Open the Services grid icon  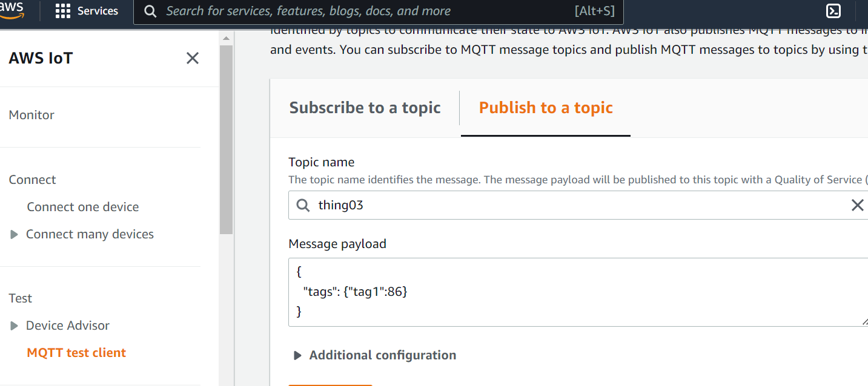(62, 11)
